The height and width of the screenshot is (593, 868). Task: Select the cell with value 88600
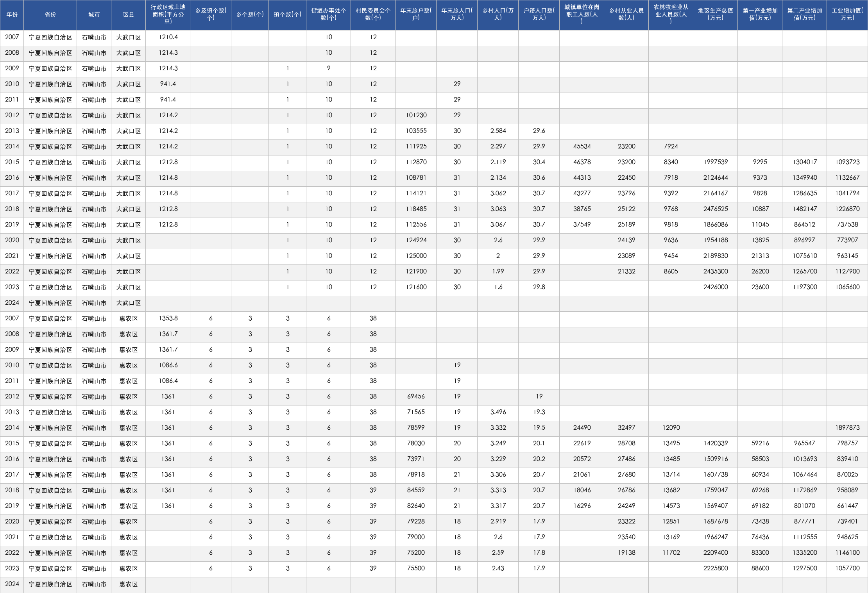(760, 568)
